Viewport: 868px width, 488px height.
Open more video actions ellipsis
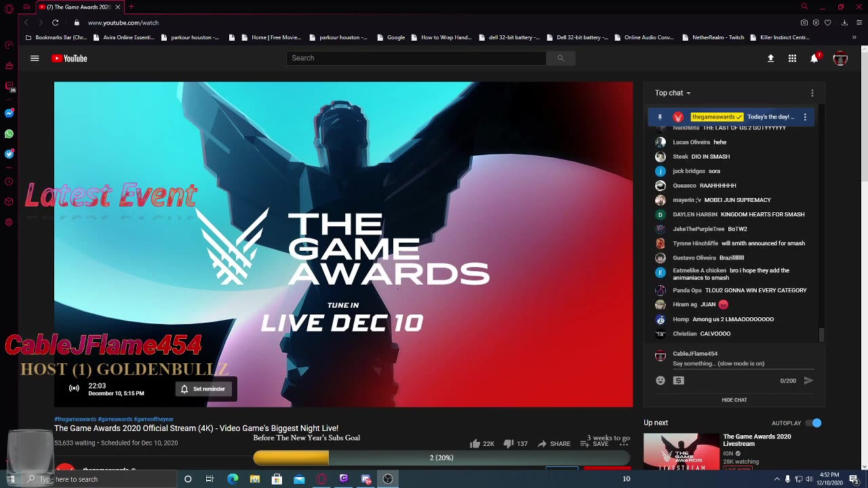pos(624,444)
